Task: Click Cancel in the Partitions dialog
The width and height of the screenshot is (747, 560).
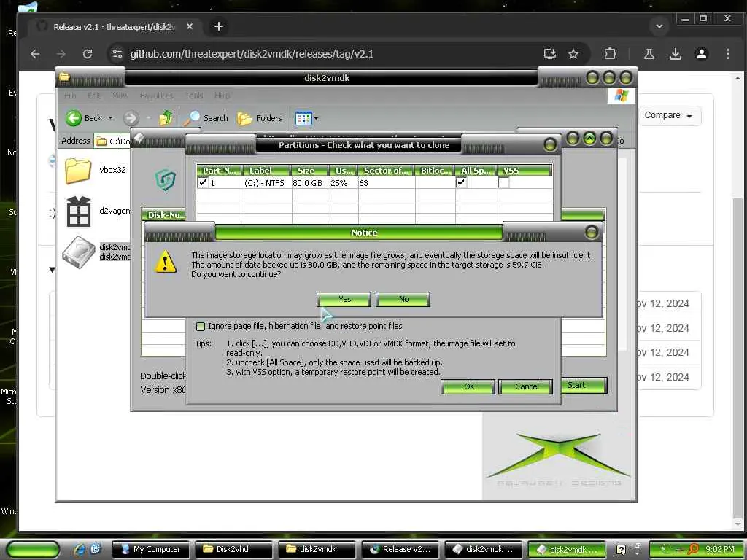Action: 526,386
